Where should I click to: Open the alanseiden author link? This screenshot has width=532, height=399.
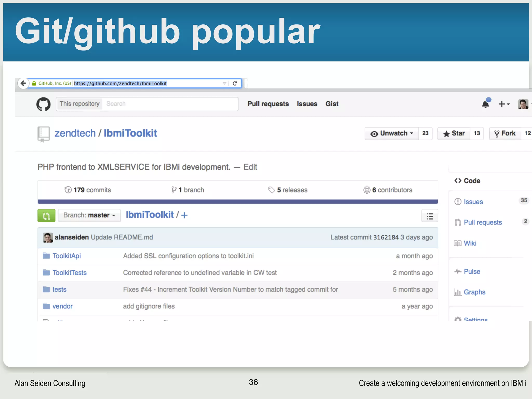click(x=72, y=237)
